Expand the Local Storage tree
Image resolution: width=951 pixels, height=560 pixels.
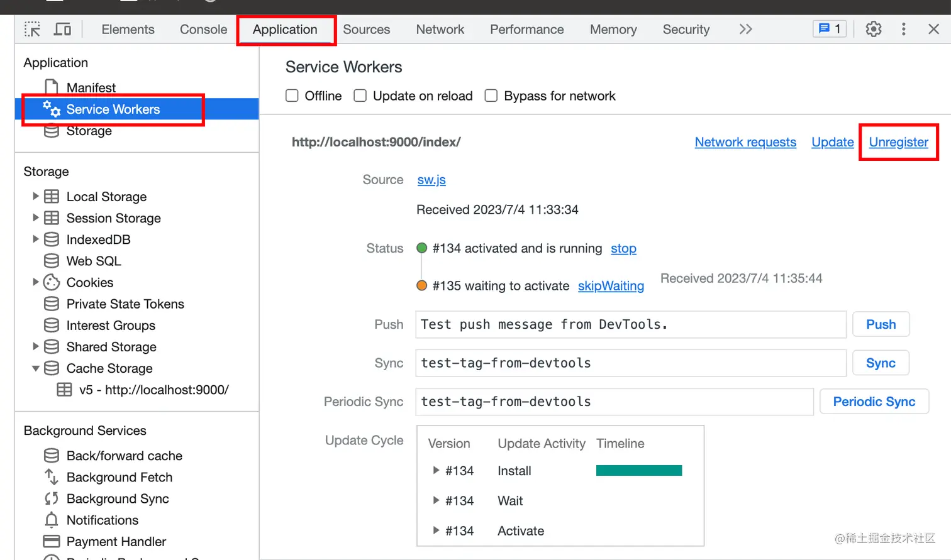pos(35,196)
